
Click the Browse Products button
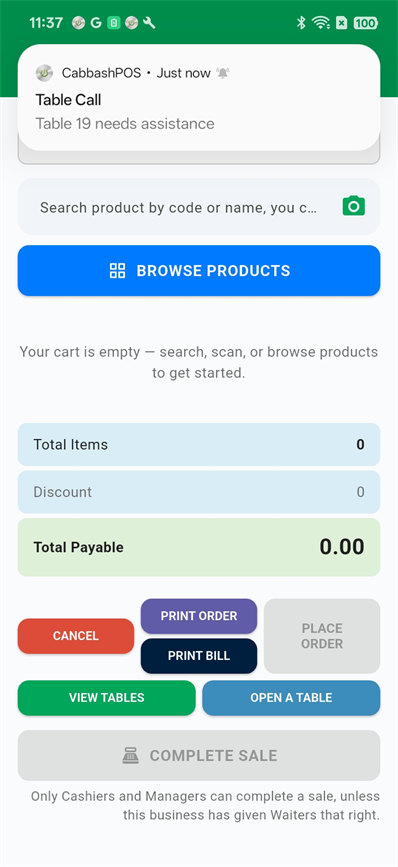pos(199,270)
